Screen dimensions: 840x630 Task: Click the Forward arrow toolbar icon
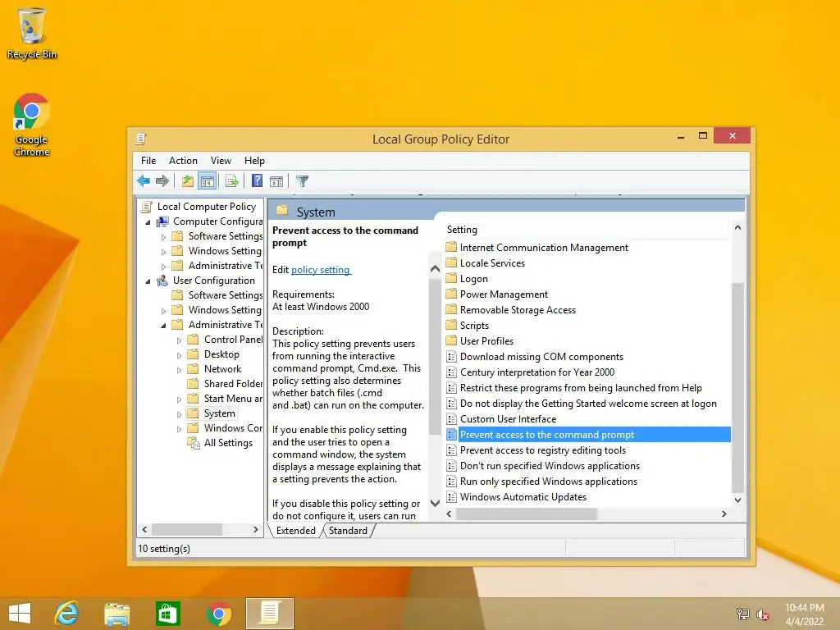(162, 181)
